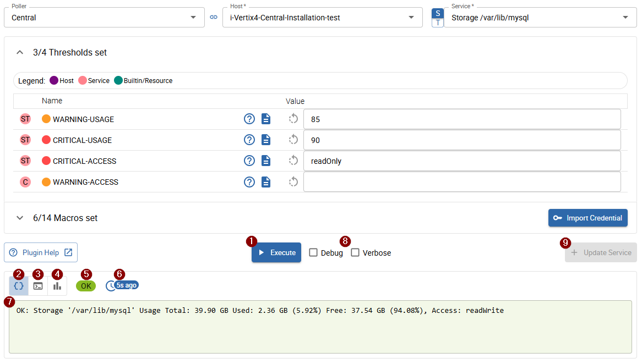
Task: Open documentation icon for CRITICAL-USAGE row
Action: coord(266,140)
